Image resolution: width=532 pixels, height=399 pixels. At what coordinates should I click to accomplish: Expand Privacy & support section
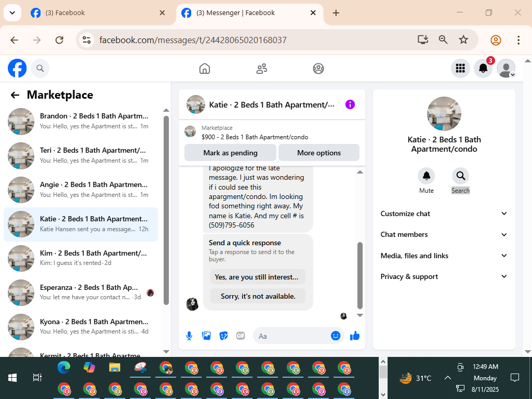[x=444, y=276]
